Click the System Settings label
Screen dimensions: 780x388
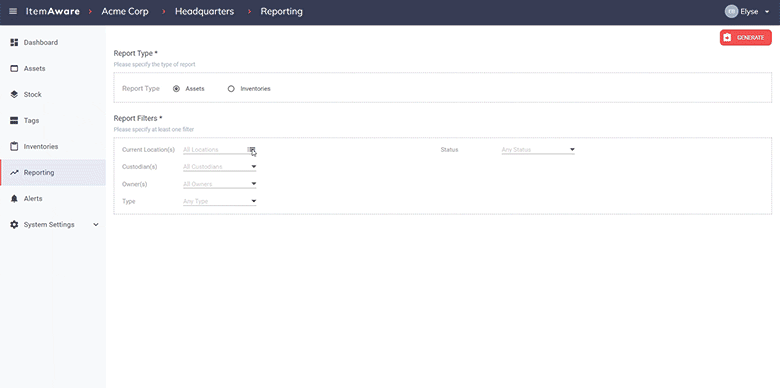[49, 225]
